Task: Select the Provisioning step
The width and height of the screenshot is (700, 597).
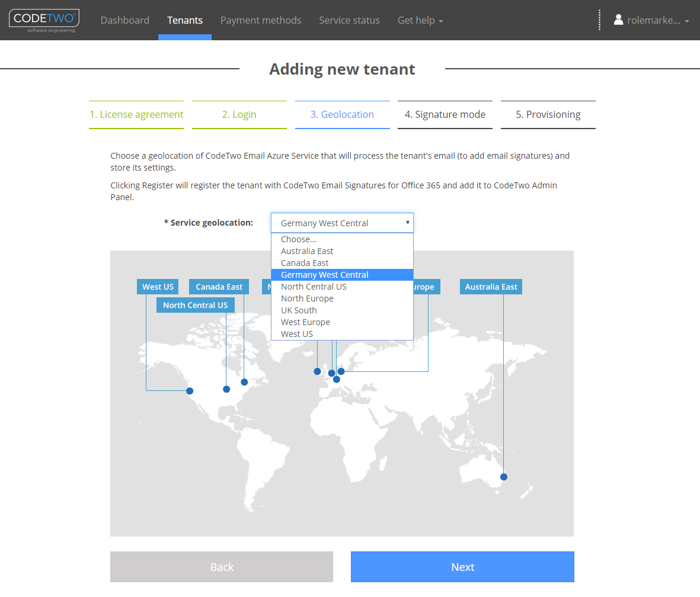Action: coord(548,115)
